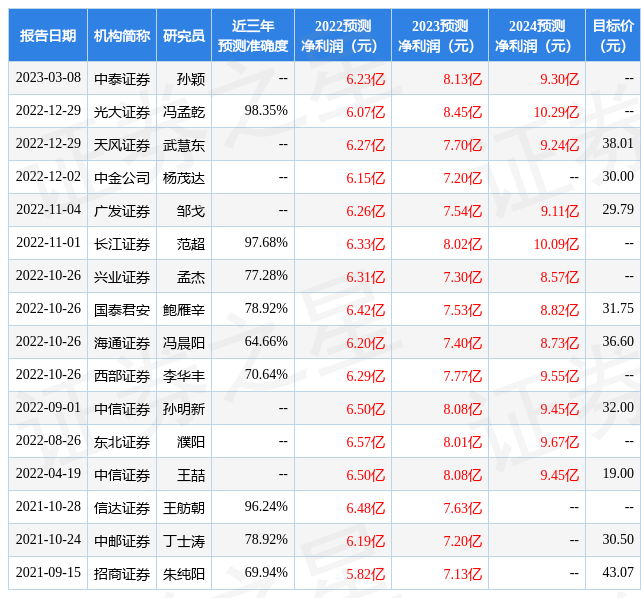
Task: Click the 近三年预测准确度 column header
Action: (253, 36)
